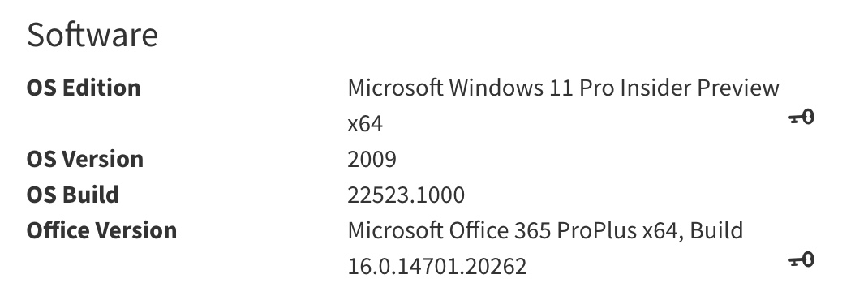Viewport: 868px width, 300px height.
Task: Click Microsoft in the OS Edition value
Action: 396,88
